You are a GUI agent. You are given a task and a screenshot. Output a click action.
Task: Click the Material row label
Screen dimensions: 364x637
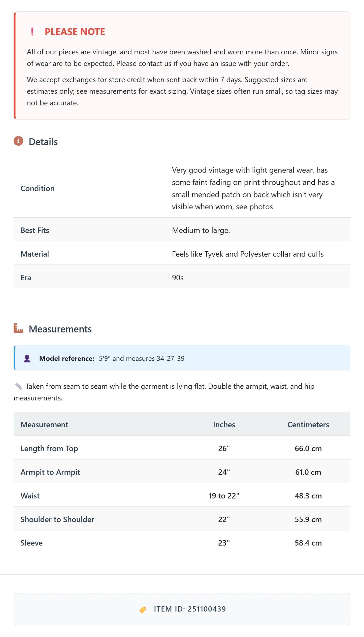click(x=35, y=254)
